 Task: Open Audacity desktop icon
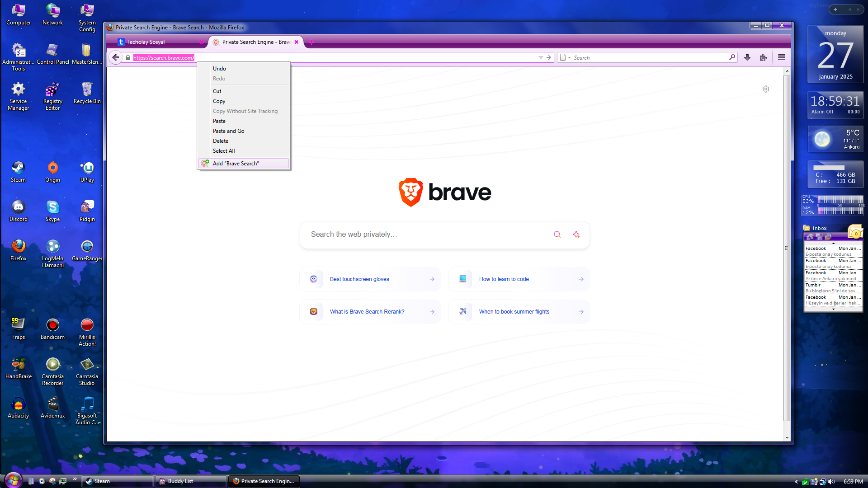(19, 408)
